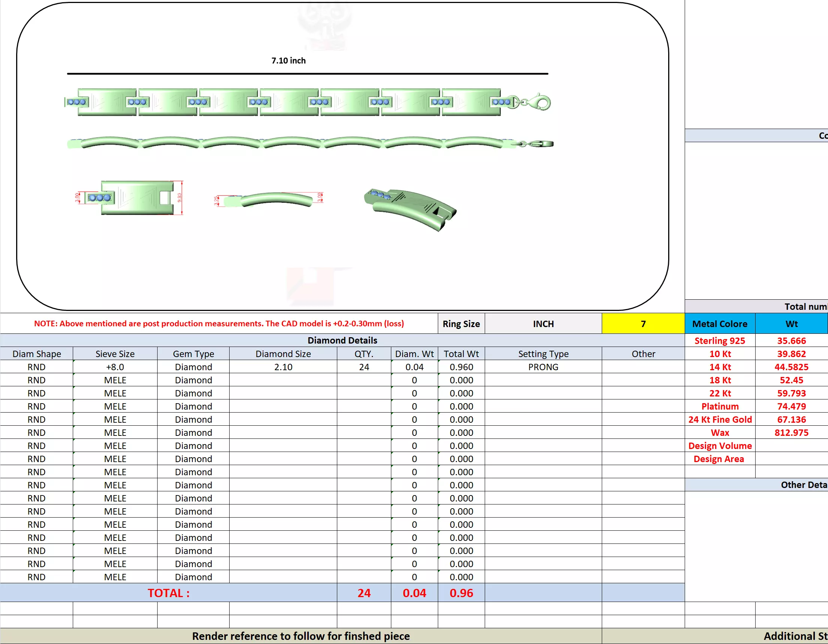This screenshot has width=828, height=644.
Task: Select the 2.10 diamond size cell
Action: point(283,366)
